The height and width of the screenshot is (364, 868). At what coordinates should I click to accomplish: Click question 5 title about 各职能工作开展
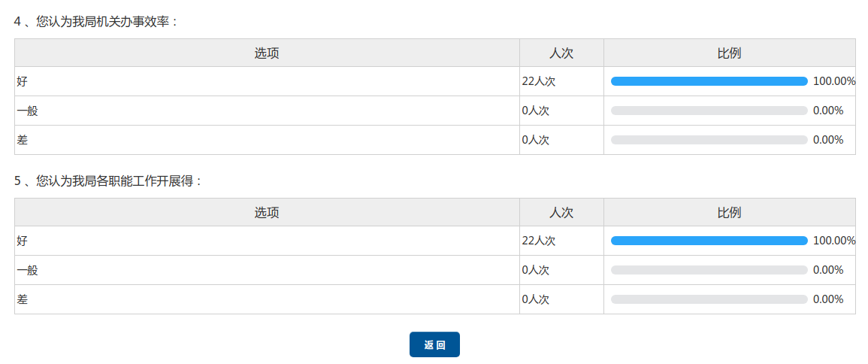click(108, 181)
